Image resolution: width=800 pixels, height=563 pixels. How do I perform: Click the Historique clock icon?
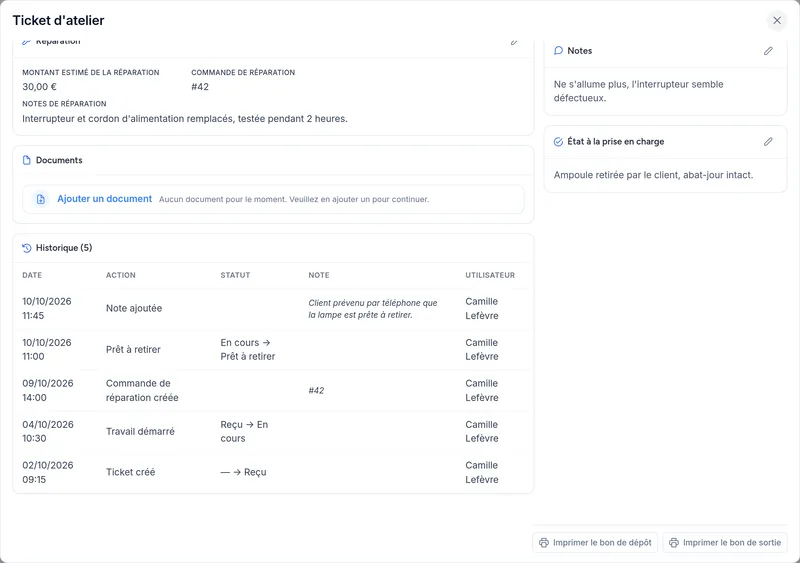click(27, 248)
